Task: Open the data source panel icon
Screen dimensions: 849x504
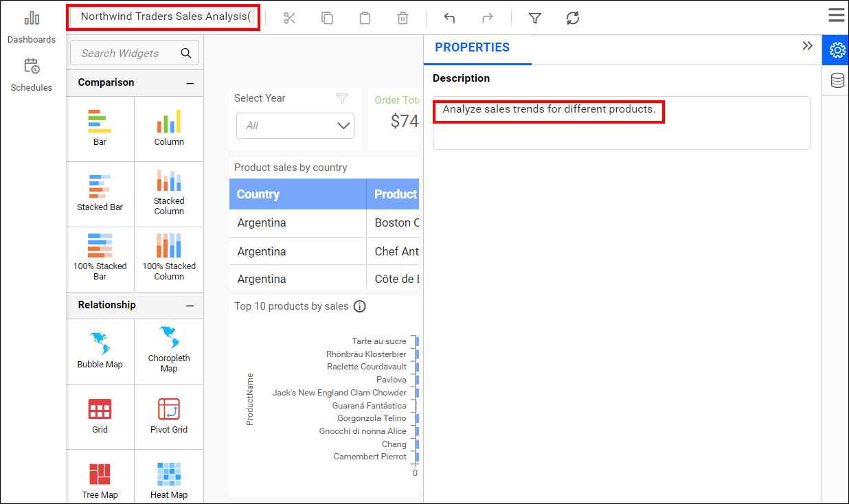Action: click(x=837, y=80)
